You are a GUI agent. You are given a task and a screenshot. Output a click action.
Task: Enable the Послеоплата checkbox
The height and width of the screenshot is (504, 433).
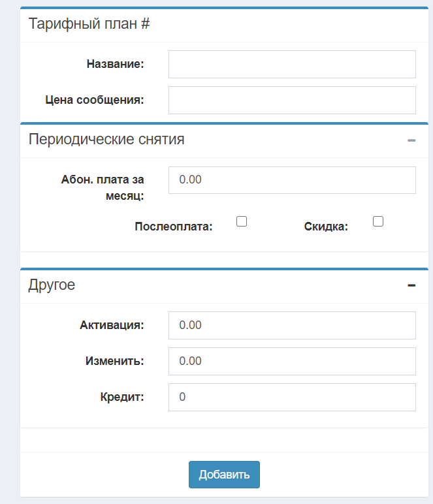[242, 221]
